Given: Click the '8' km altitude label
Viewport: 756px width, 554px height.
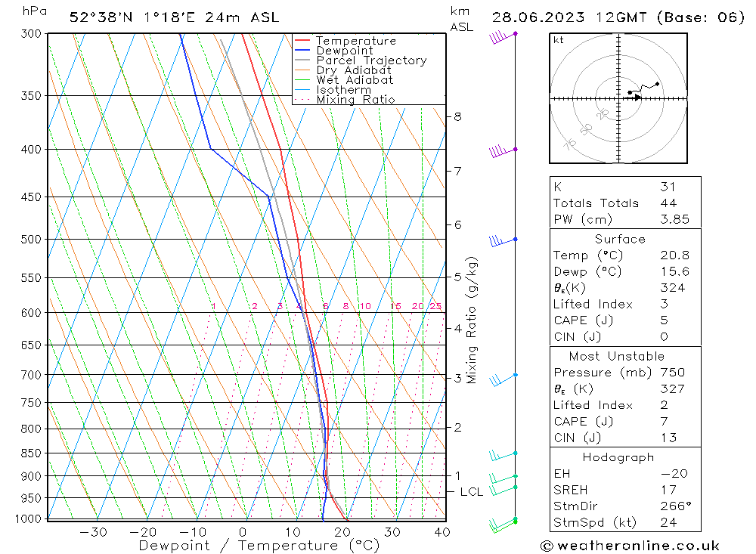Looking at the screenshot, I should (457, 116).
